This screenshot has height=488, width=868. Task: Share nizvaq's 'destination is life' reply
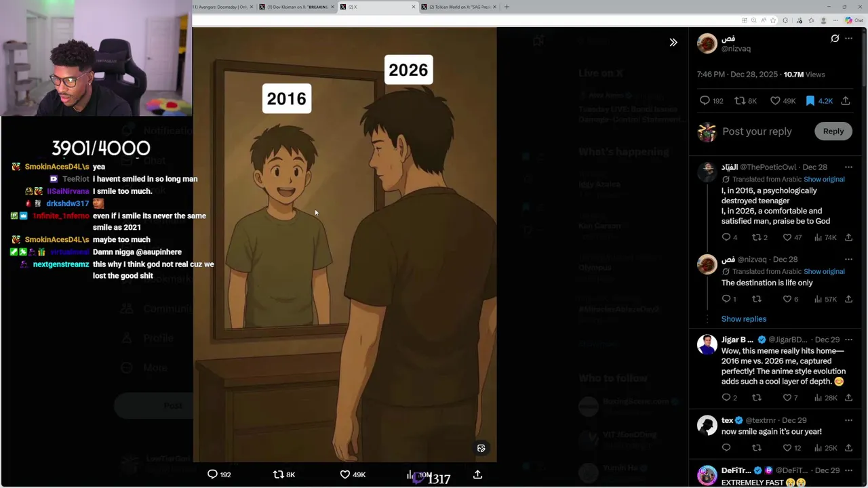pos(848,299)
